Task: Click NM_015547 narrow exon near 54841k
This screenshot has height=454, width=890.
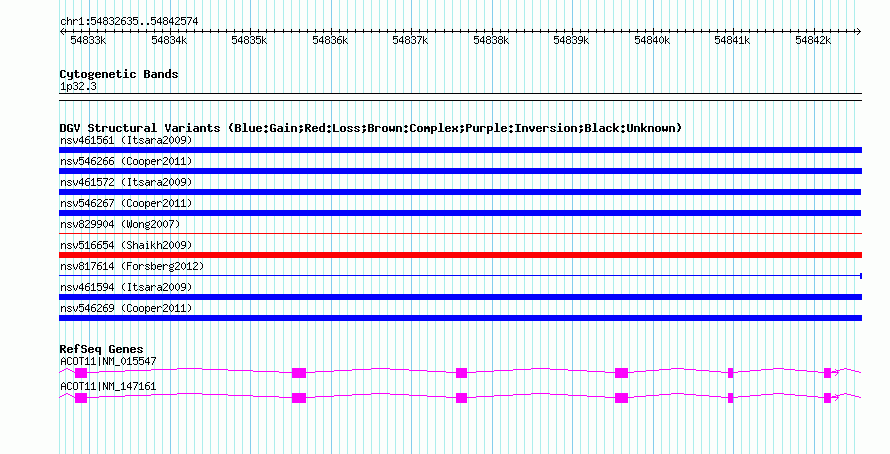Action: pos(731,373)
